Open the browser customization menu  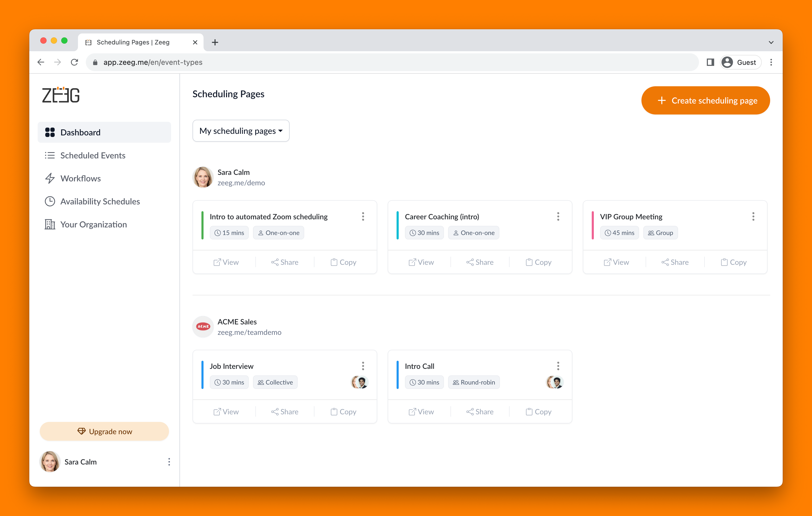(771, 62)
